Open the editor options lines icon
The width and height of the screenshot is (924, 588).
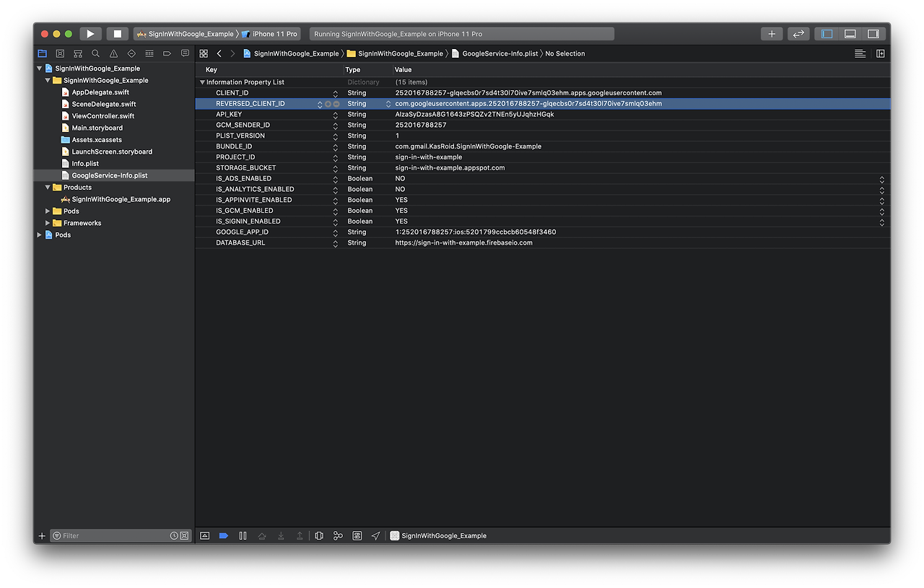(x=860, y=53)
